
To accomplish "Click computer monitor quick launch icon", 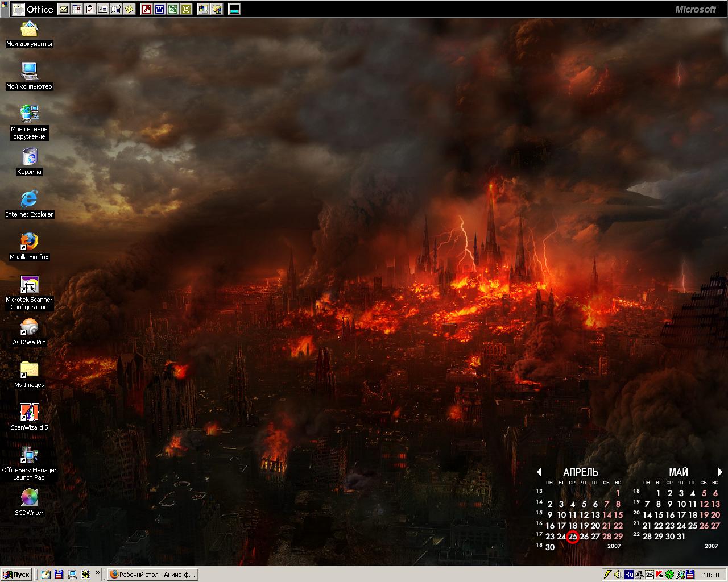I will (72, 575).
